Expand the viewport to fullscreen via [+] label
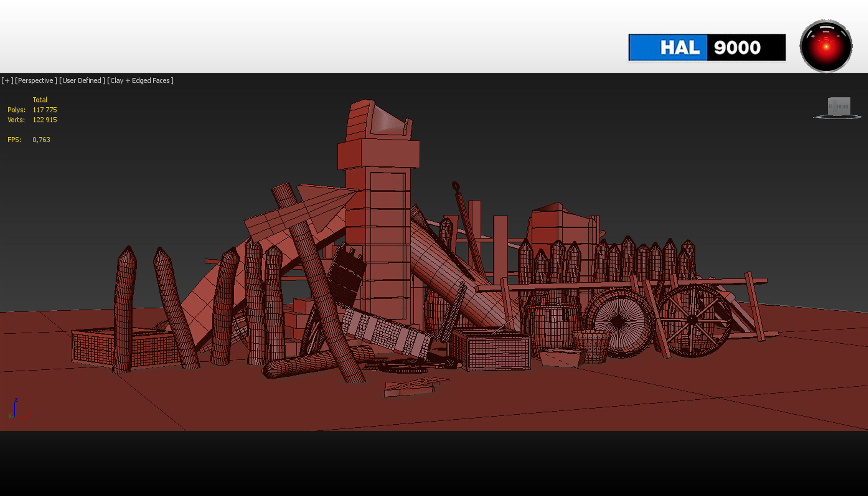Screen dimensions: 868x496 click(x=7, y=81)
